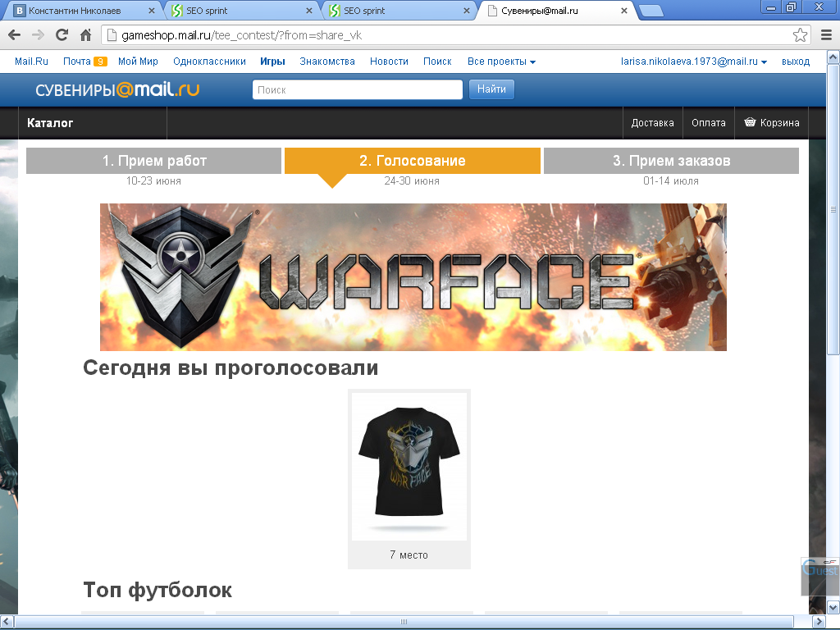The image size is (840, 630).
Task: Click the Сувениры@mail.ru logo
Action: (117, 89)
